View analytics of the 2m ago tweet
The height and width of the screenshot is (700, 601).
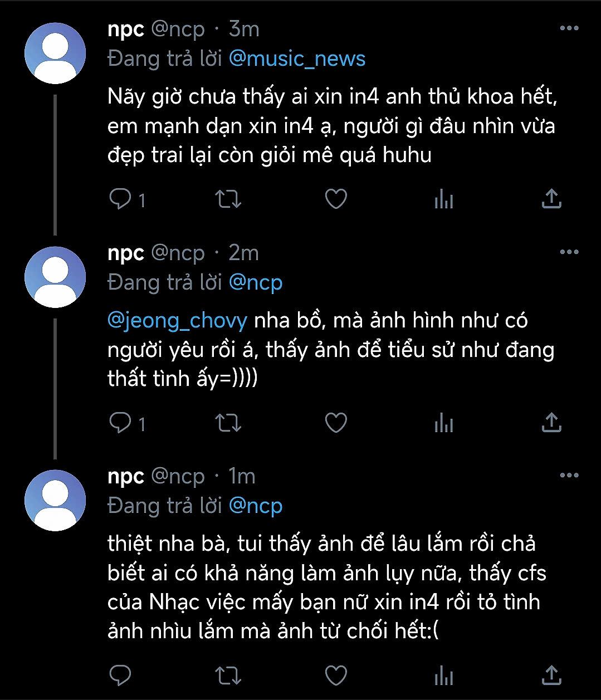444,423
